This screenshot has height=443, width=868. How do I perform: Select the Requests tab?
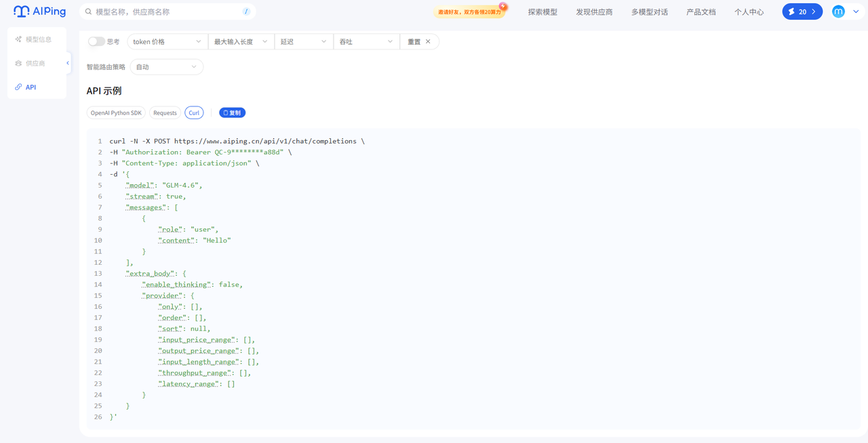(x=165, y=113)
